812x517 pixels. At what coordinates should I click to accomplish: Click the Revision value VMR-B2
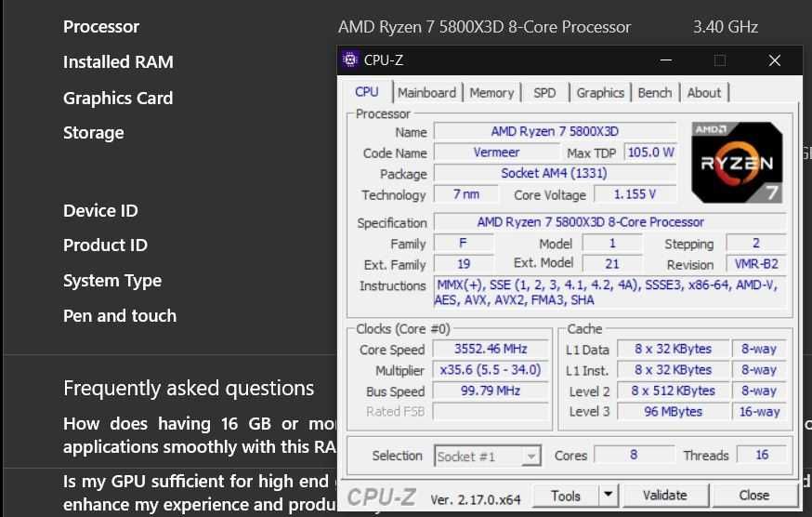pyautogui.click(x=756, y=264)
